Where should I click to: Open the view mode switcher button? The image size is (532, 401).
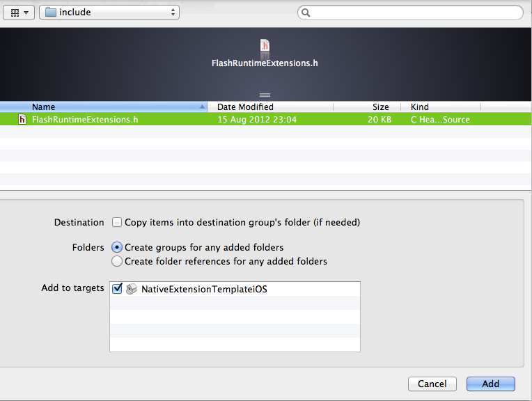(x=19, y=13)
